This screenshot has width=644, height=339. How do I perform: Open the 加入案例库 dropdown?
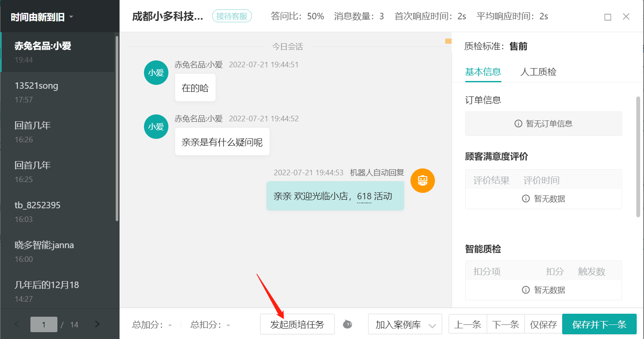(405, 324)
